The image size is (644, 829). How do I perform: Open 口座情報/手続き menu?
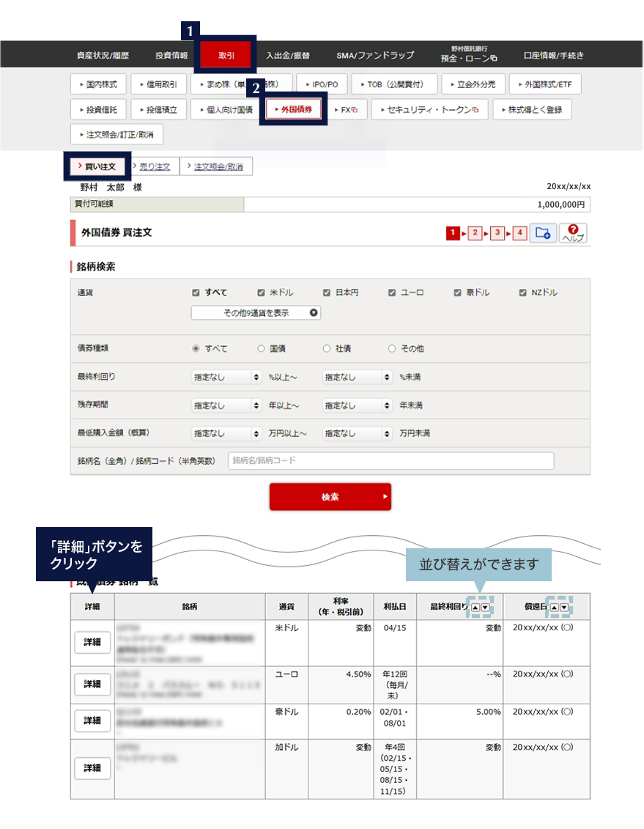(x=553, y=55)
